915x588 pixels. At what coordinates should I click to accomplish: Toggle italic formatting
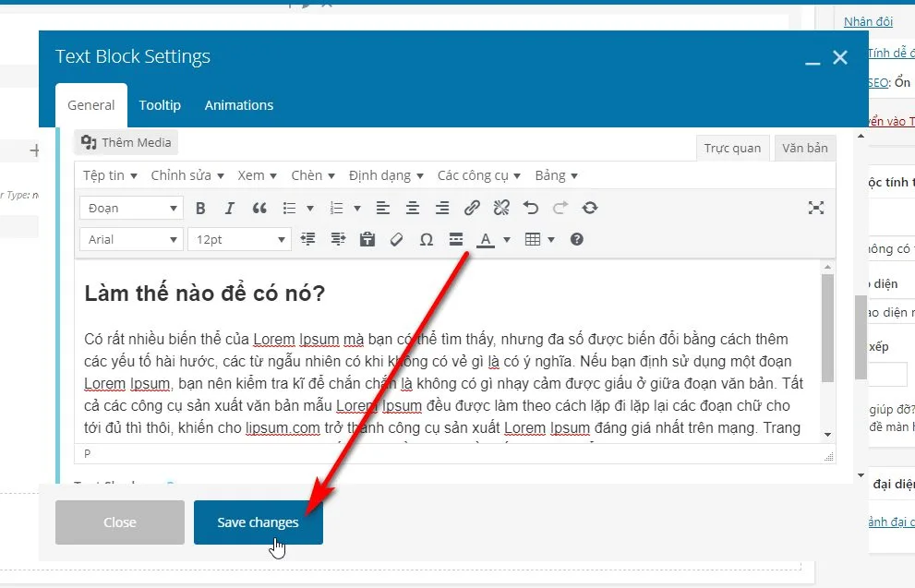coord(229,209)
